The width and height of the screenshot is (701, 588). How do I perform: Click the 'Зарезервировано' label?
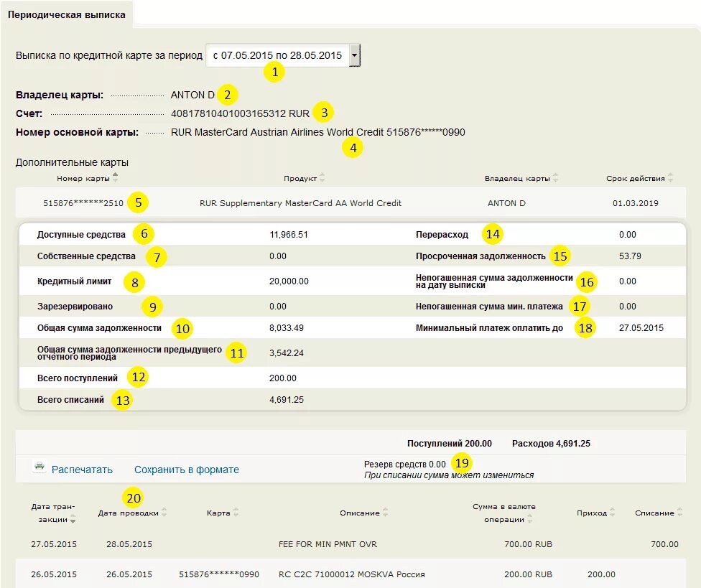coord(75,307)
